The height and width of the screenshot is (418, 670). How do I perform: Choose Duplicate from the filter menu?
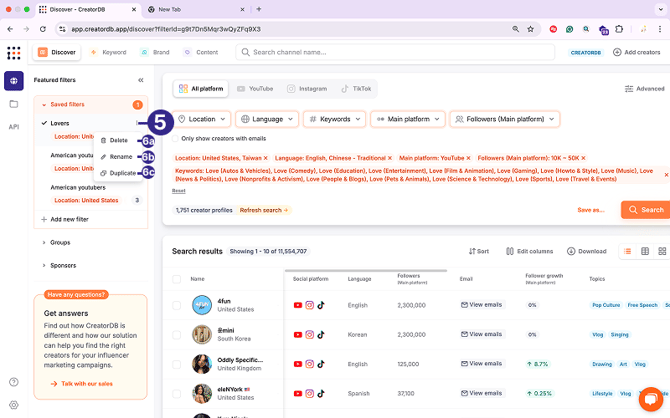pyautogui.click(x=118, y=173)
